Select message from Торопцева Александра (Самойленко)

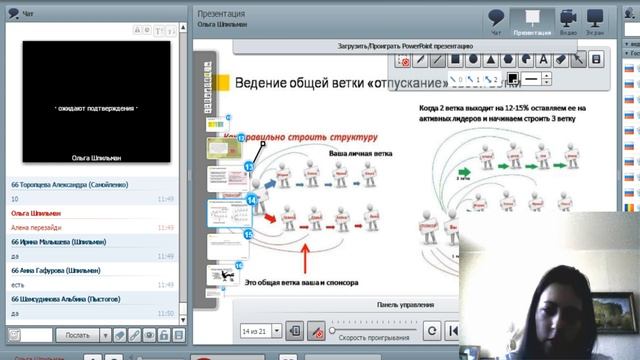click(93, 192)
